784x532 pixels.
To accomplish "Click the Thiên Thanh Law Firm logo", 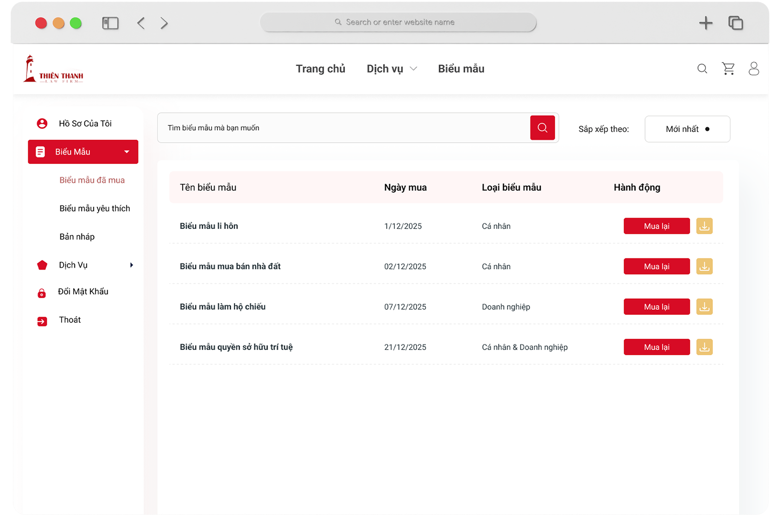I will tap(53, 69).
